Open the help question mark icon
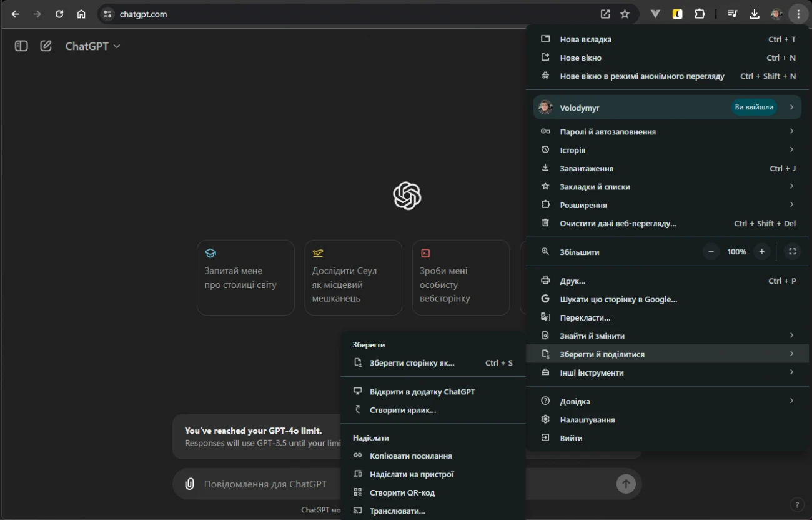The height and width of the screenshot is (520, 812). [x=796, y=505]
